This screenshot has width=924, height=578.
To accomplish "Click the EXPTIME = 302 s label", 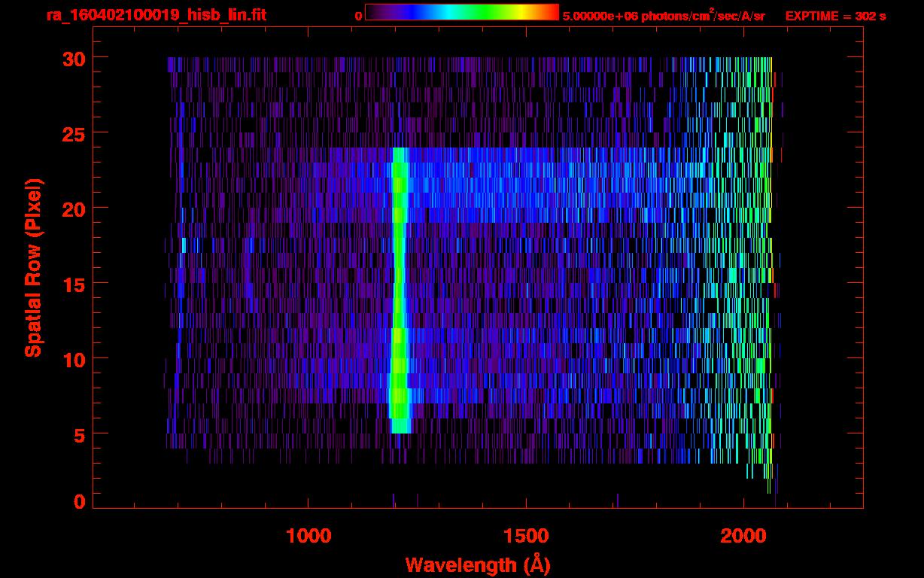I will tap(835, 16).
